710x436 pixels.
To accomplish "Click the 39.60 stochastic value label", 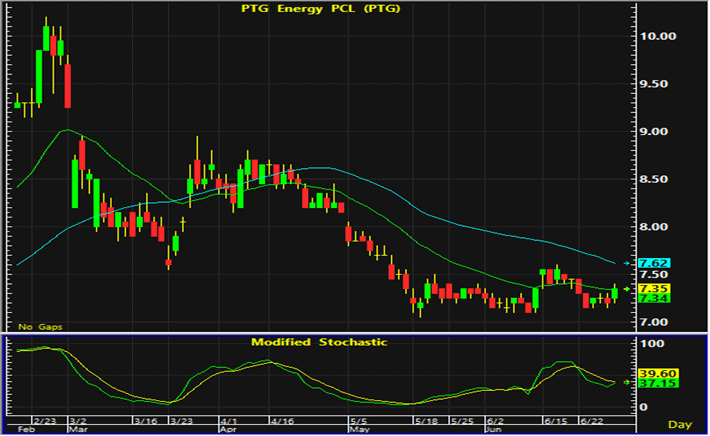I will (657, 374).
